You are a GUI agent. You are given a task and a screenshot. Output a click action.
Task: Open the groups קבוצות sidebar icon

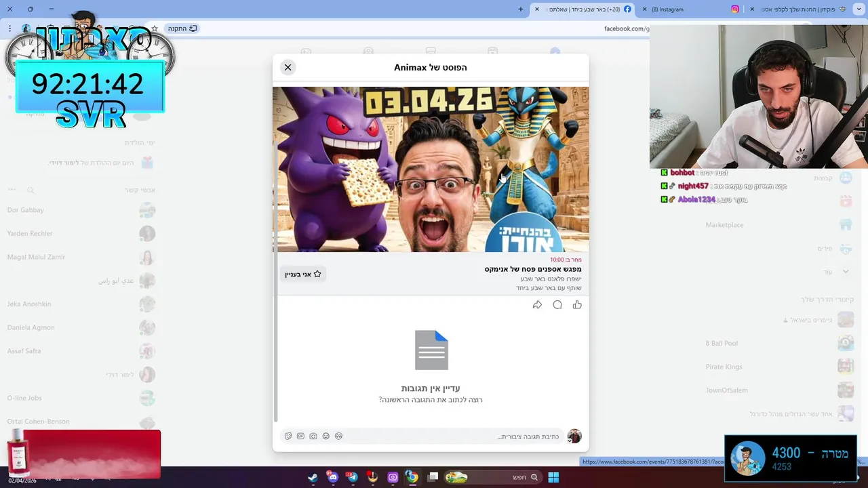coord(846,178)
